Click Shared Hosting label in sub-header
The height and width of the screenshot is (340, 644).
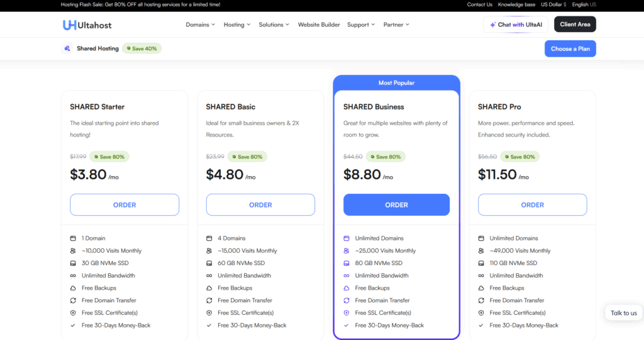[x=97, y=48]
